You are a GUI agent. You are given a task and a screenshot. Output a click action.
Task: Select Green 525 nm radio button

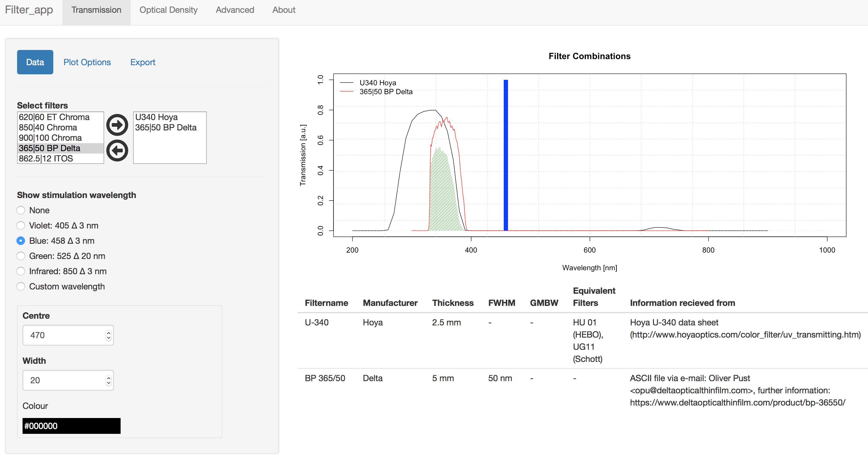(x=21, y=256)
